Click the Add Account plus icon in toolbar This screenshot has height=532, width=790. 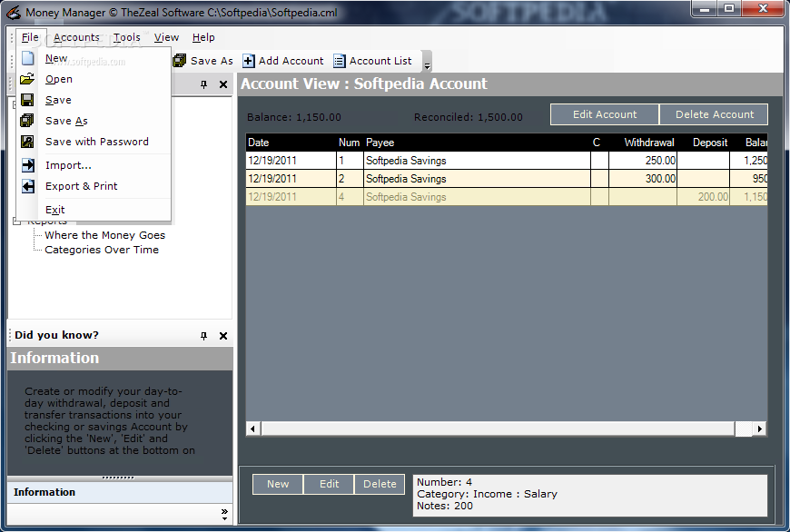point(249,61)
